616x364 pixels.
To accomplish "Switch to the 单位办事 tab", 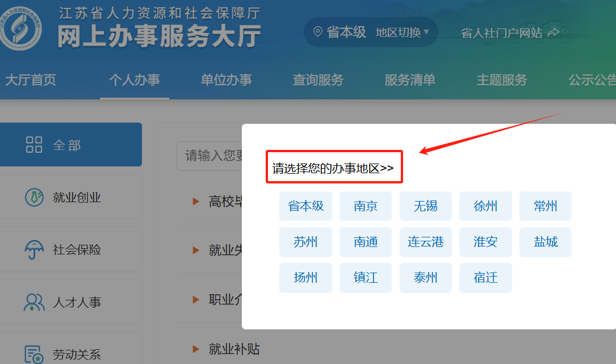I will tap(226, 80).
